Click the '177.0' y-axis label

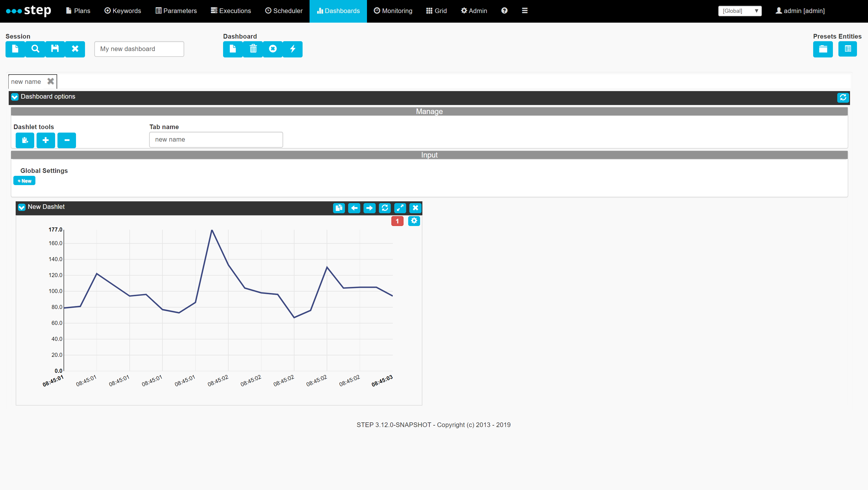point(56,230)
